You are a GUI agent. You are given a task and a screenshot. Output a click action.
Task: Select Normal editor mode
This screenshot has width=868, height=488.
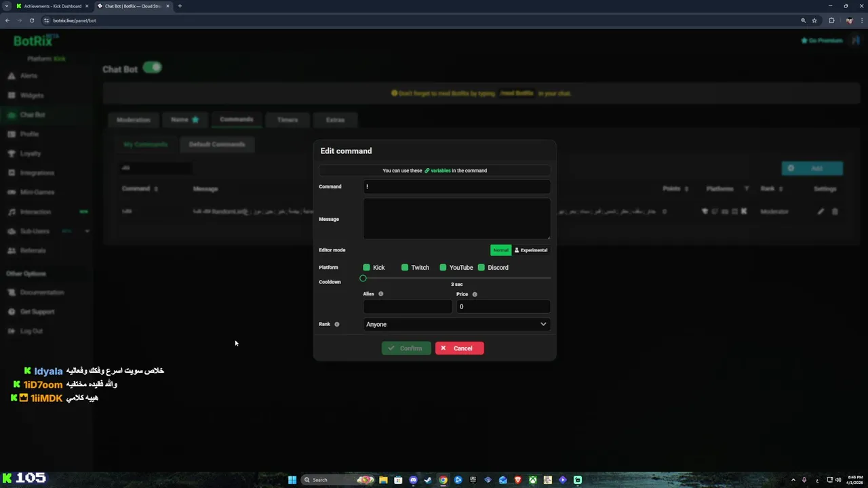coord(500,250)
